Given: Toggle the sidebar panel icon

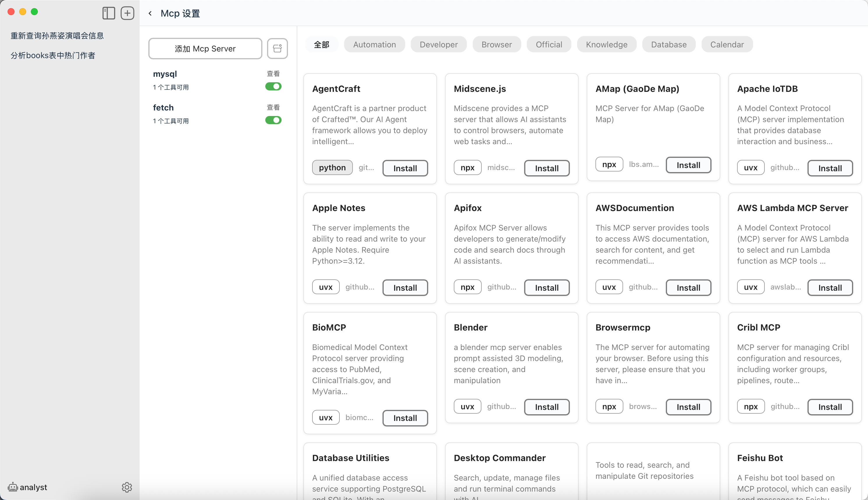Looking at the screenshot, I should [109, 13].
